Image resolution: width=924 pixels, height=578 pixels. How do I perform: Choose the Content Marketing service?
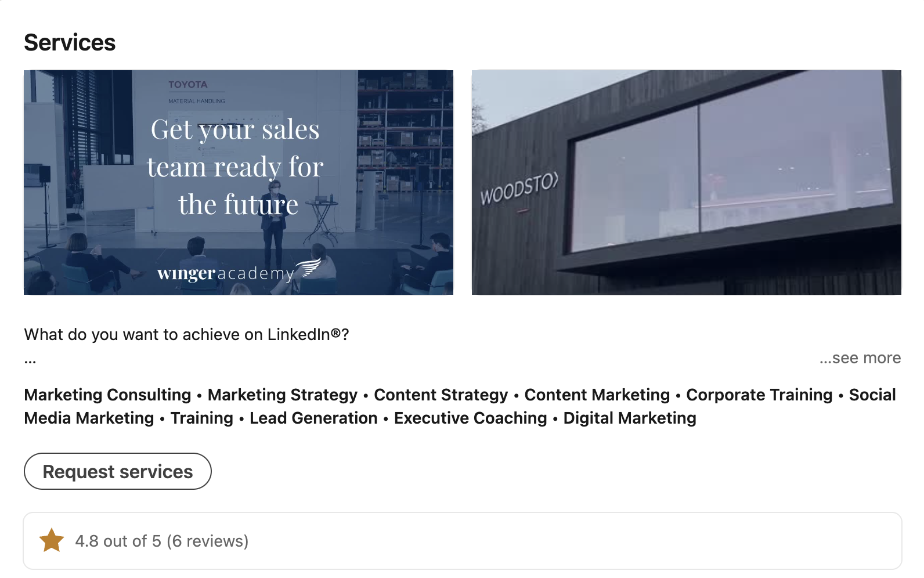pyautogui.click(x=597, y=395)
